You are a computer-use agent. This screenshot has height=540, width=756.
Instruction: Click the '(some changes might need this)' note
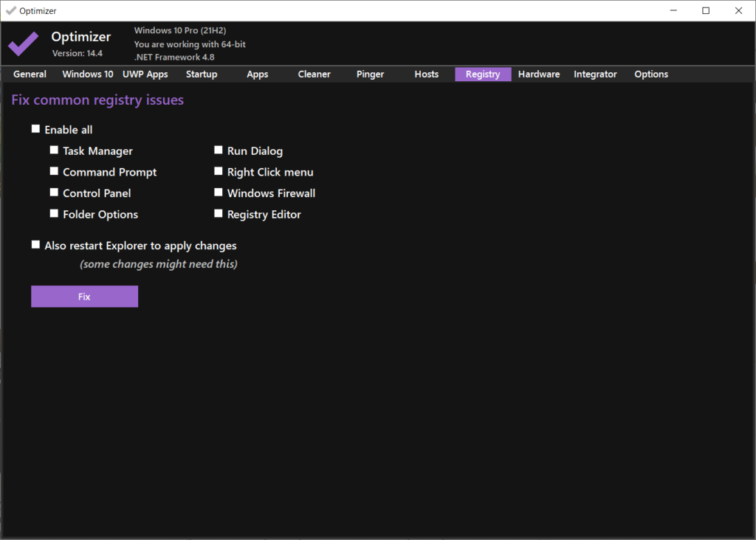(x=159, y=264)
